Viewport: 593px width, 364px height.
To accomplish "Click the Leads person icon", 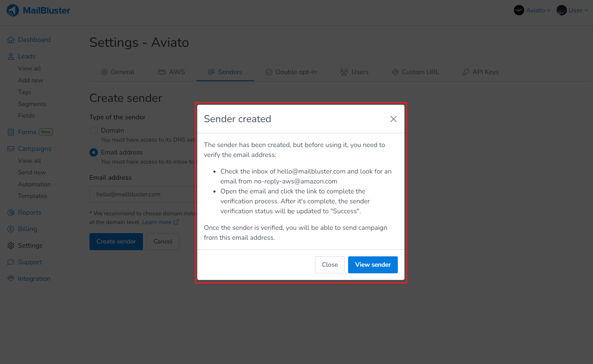I will [x=11, y=56].
